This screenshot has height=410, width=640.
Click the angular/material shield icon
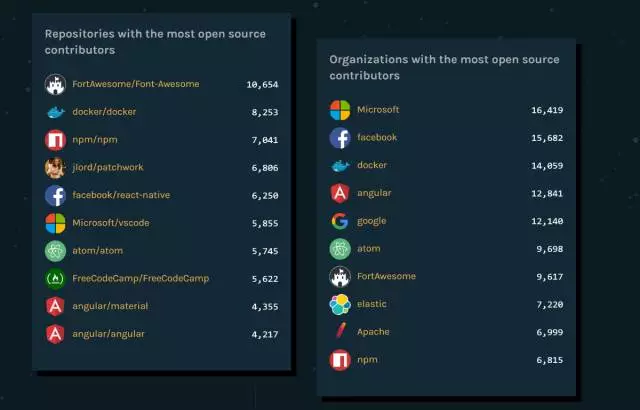[x=55, y=306]
